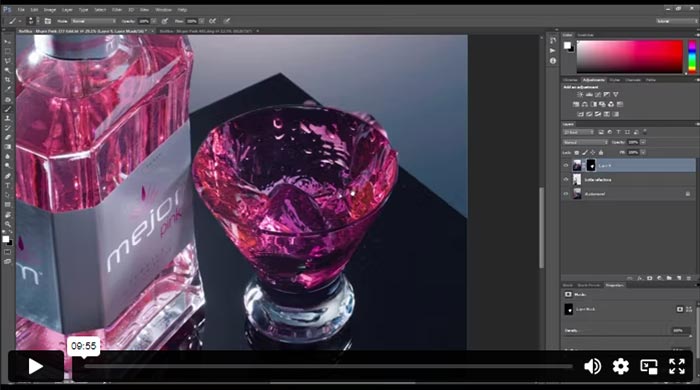This screenshot has height=390, width=700.
Task: Pick a color in the color field
Action: (x=629, y=56)
